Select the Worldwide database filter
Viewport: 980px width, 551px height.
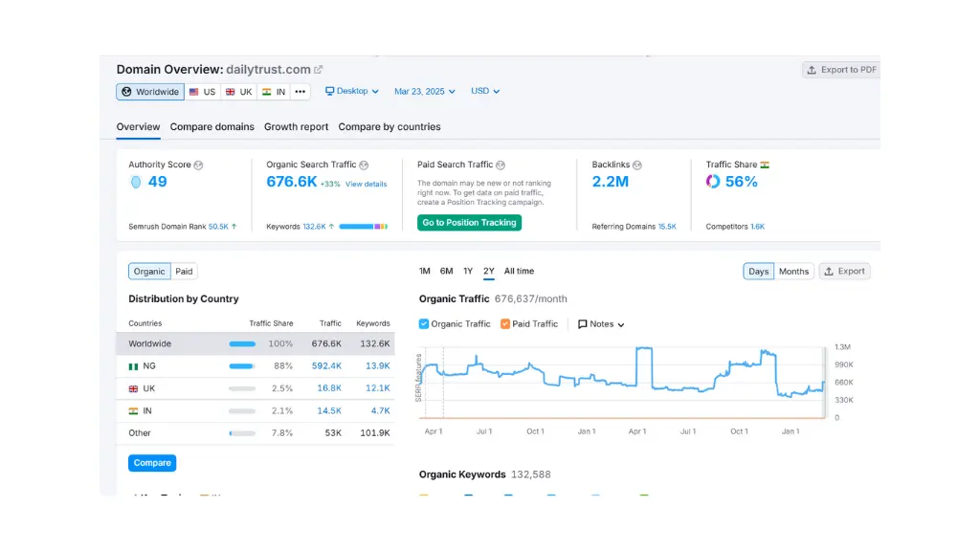(150, 92)
